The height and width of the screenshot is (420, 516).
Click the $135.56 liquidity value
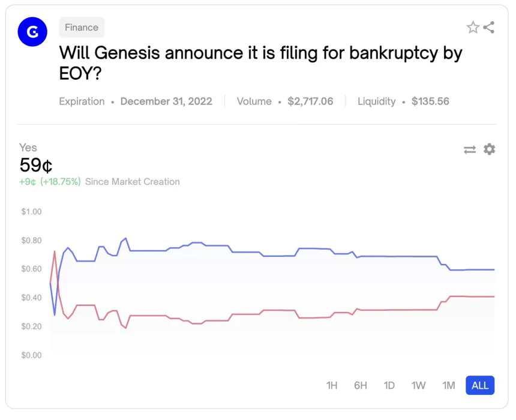pos(430,101)
